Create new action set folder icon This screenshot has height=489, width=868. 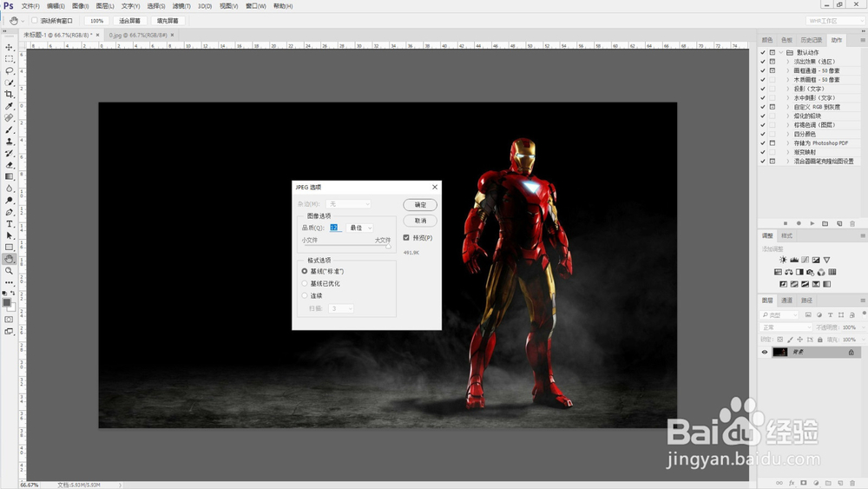tap(825, 223)
